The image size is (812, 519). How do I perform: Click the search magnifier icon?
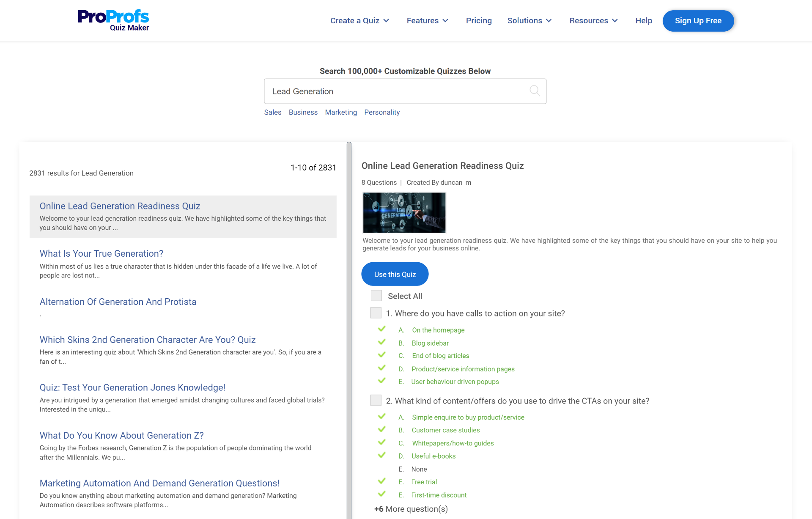pyautogui.click(x=535, y=91)
